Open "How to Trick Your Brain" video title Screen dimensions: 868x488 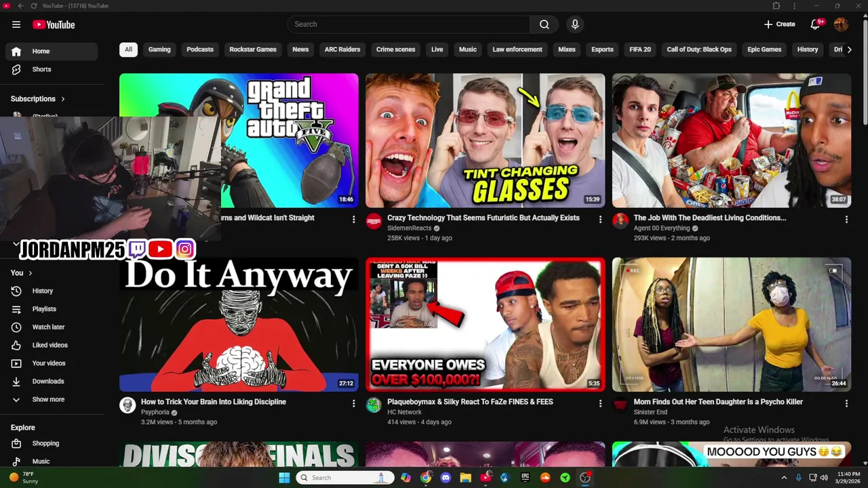point(214,402)
